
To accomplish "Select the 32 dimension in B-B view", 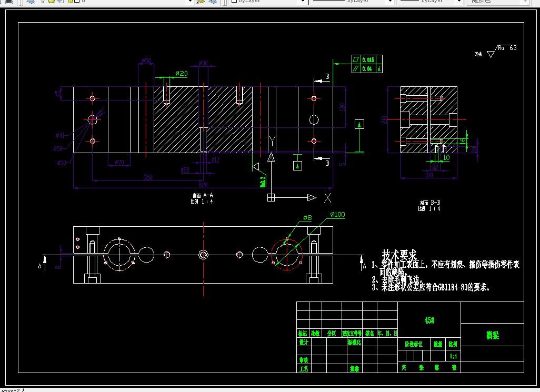I will pyautogui.click(x=435, y=167).
